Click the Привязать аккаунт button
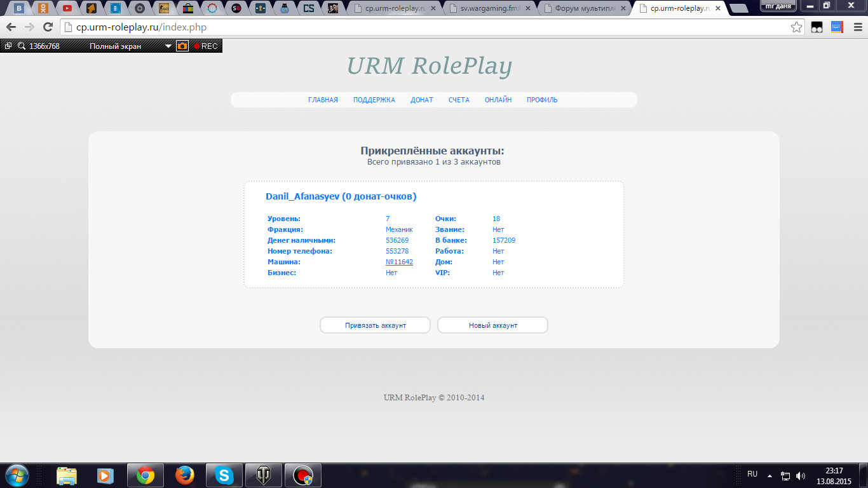 (375, 325)
